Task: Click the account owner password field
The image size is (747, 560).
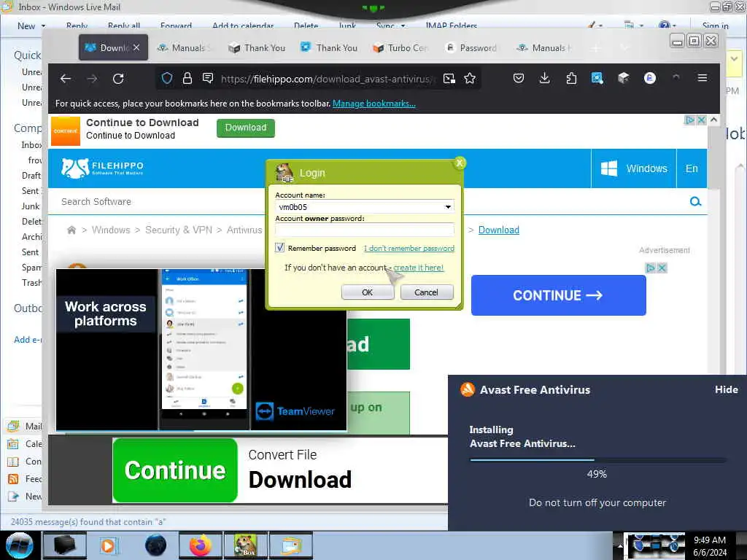Action: tap(365, 230)
